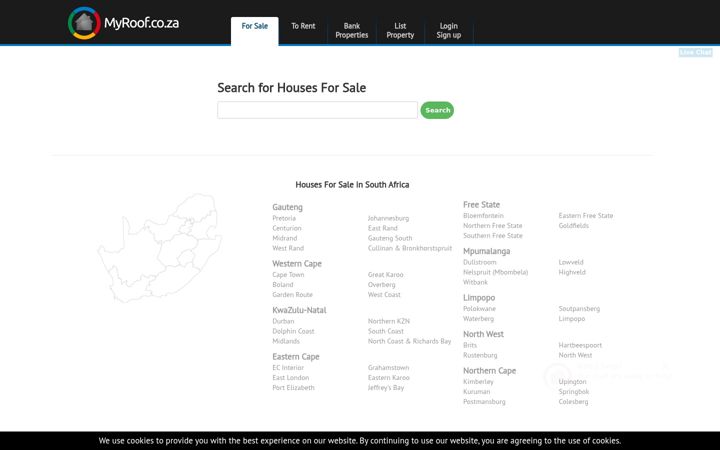Open Soutpansberg link
The width and height of the screenshot is (720, 450).
[x=579, y=309]
